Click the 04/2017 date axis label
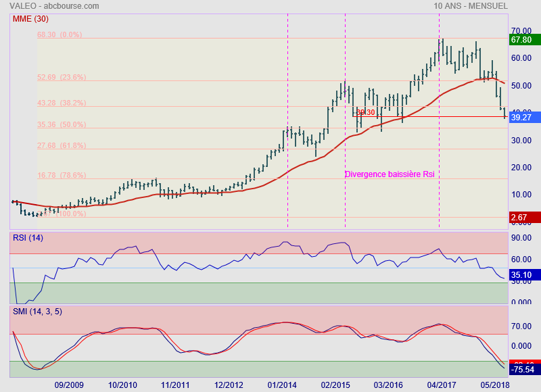This screenshot has height=392, width=541. coord(442,385)
